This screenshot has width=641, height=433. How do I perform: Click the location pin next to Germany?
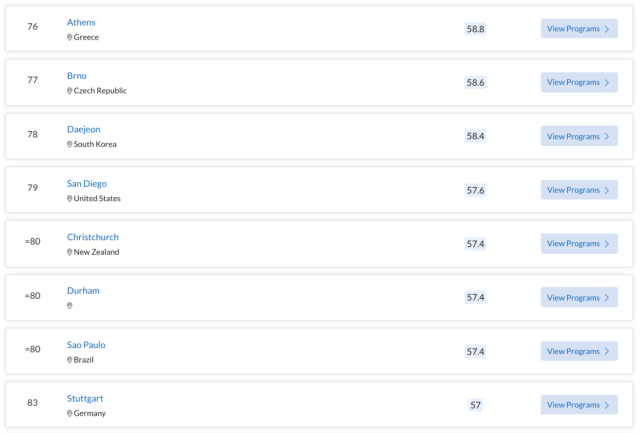69,413
